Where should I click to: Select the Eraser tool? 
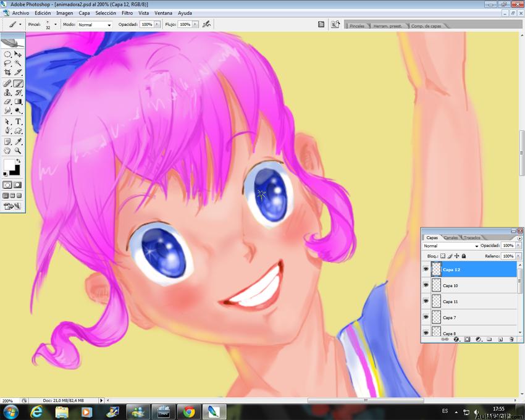click(7, 101)
